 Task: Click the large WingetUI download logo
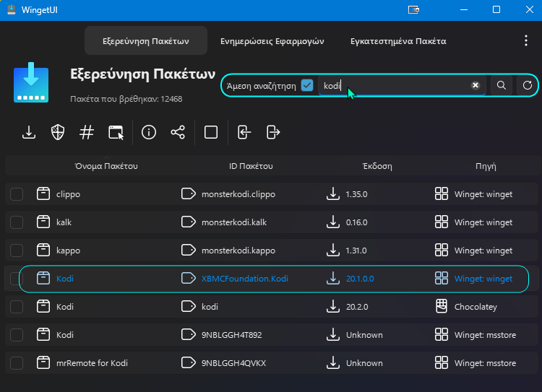[31, 82]
